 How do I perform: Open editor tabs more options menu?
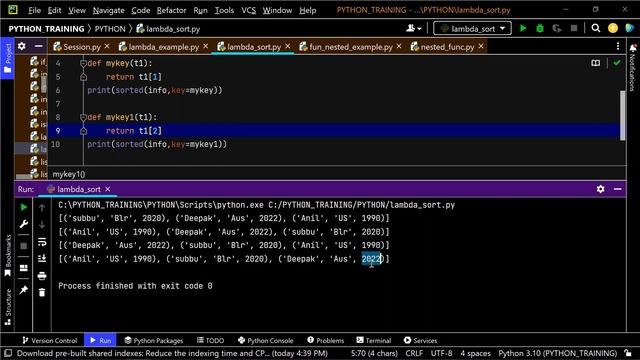pyautogui.click(x=618, y=46)
